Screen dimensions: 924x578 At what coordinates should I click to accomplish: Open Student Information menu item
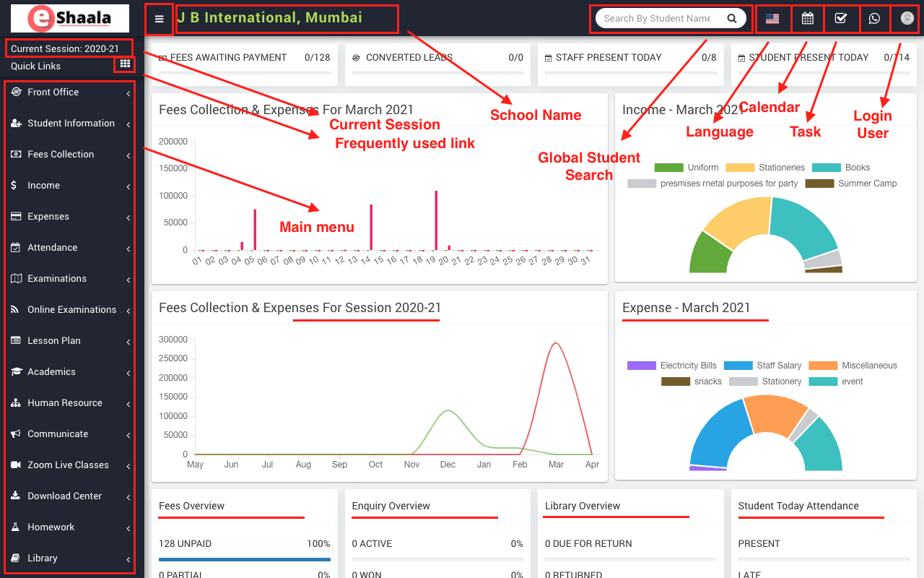[x=71, y=124]
